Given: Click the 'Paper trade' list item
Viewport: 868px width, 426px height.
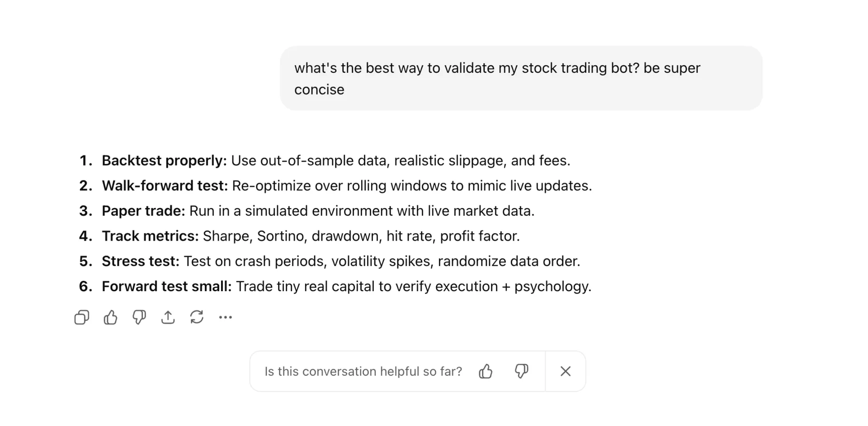Looking at the screenshot, I should (x=318, y=211).
